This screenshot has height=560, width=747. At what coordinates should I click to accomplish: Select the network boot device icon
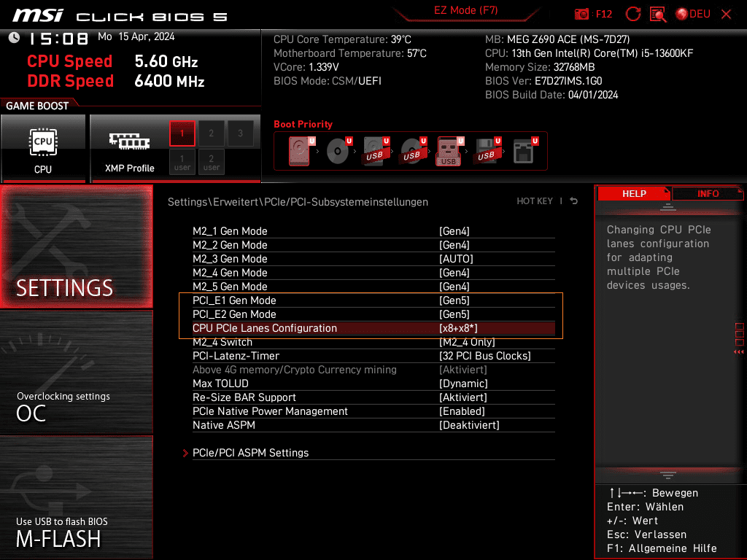click(x=525, y=151)
